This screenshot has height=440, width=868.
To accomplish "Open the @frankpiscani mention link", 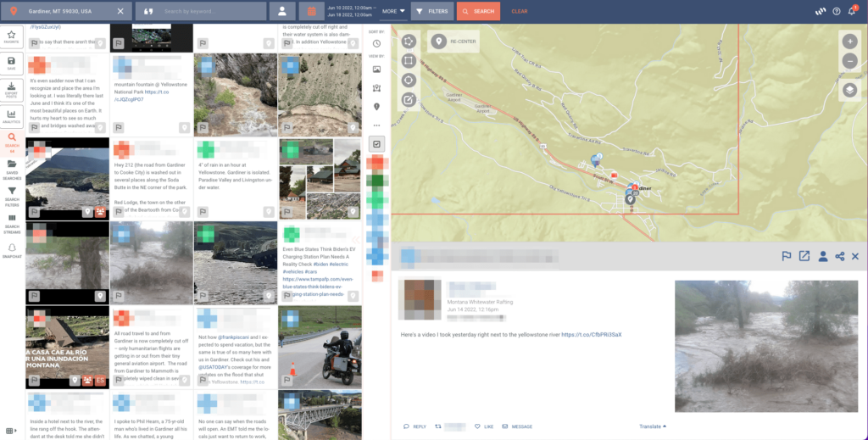I will pyautogui.click(x=234, y=337).
